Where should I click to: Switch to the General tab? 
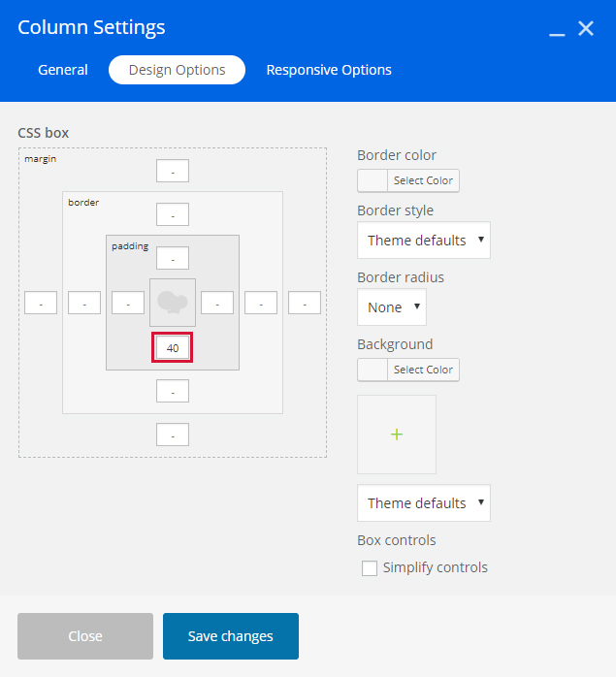(x=63, y=70)
